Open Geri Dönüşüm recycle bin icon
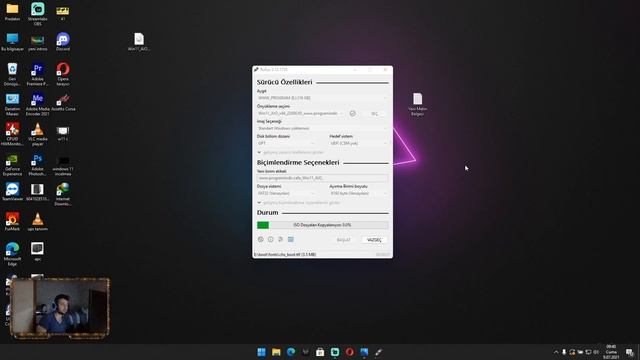 point(12,74)
